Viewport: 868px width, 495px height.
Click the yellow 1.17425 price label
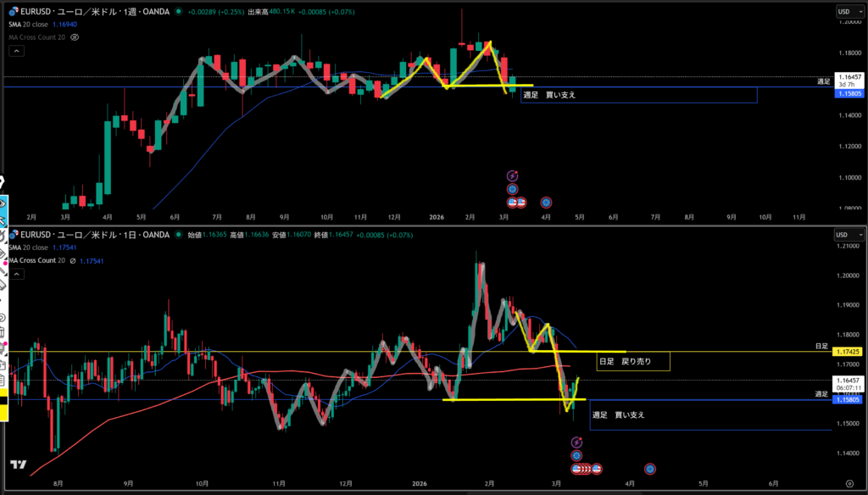click(849, 351)
